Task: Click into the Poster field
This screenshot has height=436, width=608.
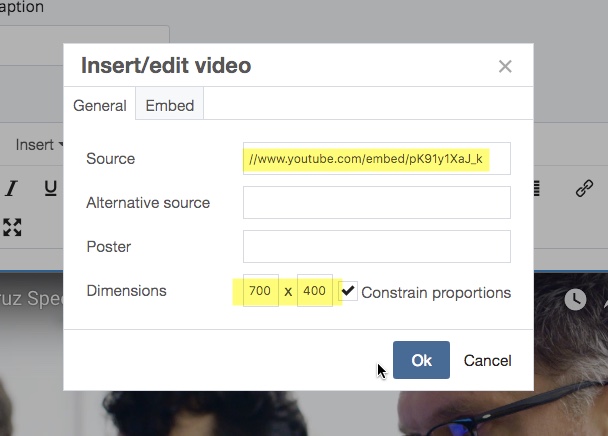Action: click(377, 247)
